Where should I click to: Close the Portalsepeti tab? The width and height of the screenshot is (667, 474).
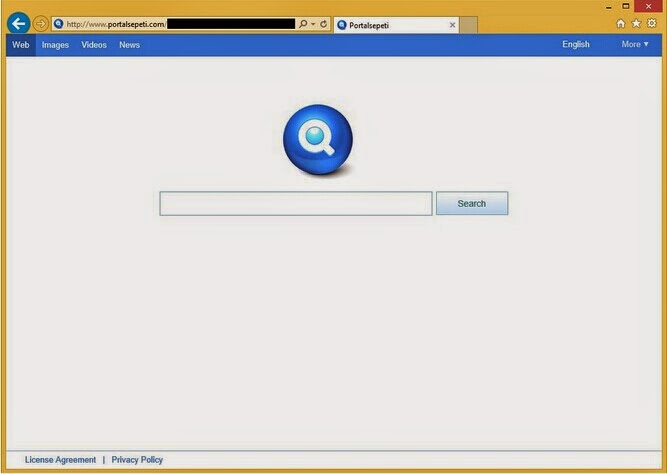pyautogui.click(x=452, y=25)
